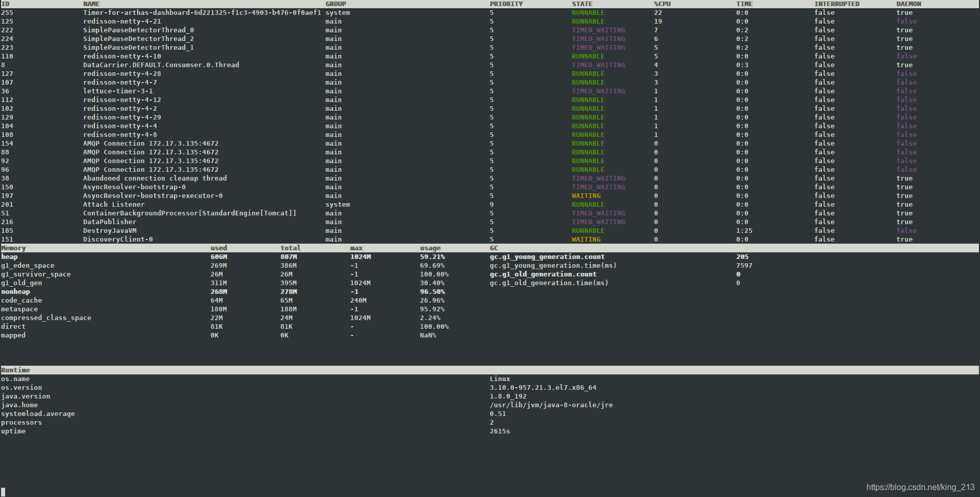Select thread name redisson-netty-4-21

pyautogui.click(x=122, y=22)
